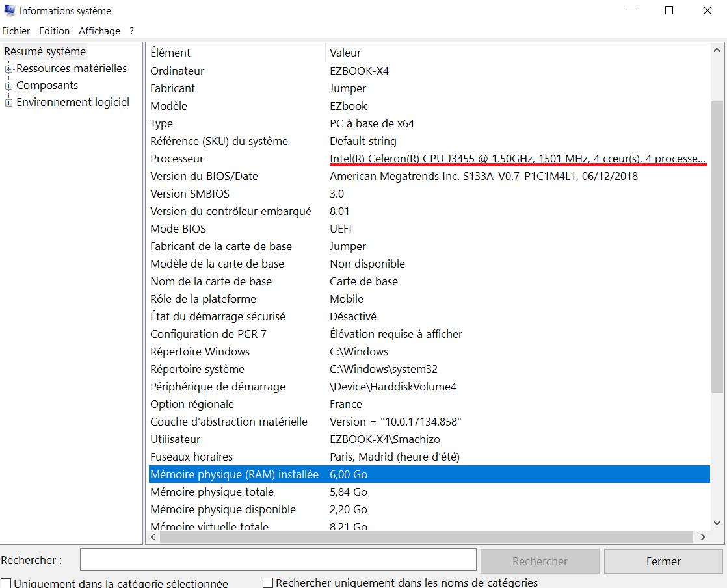
Task: Select the Ordinateur row
Action: 429,71
